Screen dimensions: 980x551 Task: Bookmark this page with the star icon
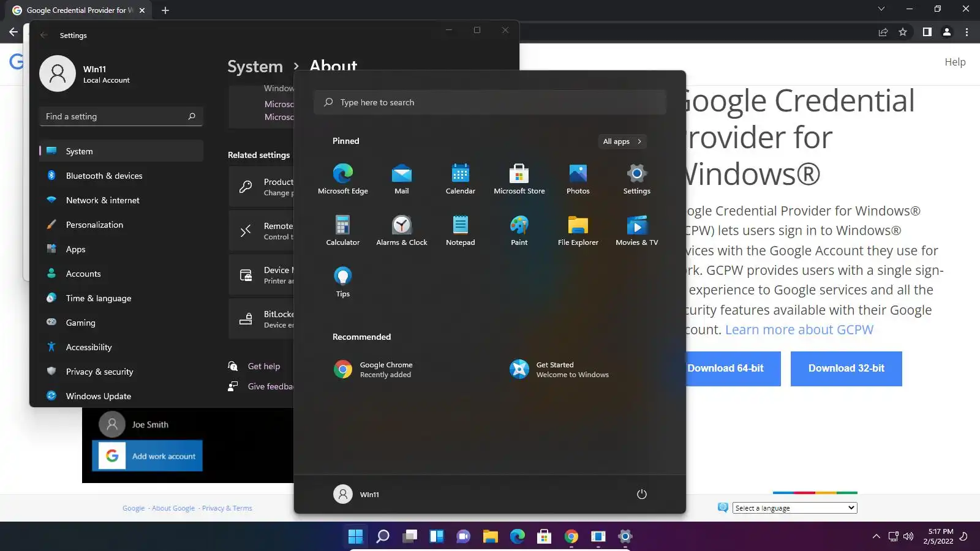(903, 32)
